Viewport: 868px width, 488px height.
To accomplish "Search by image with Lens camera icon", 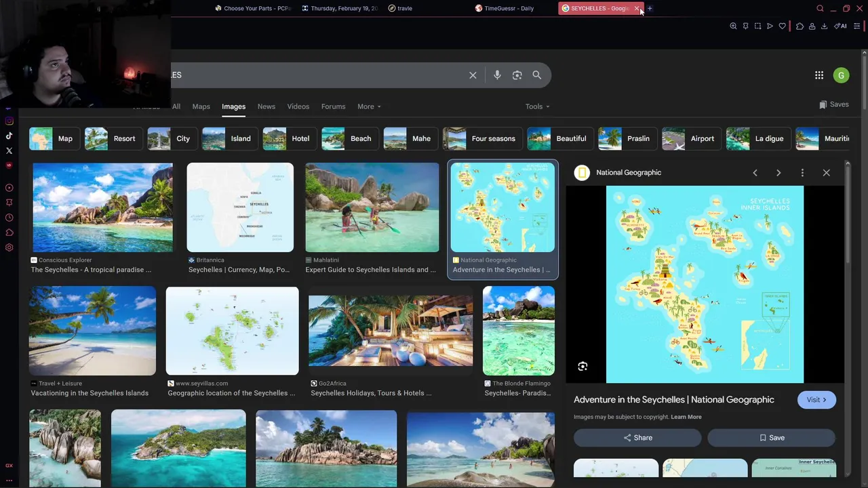I will 517,75.
